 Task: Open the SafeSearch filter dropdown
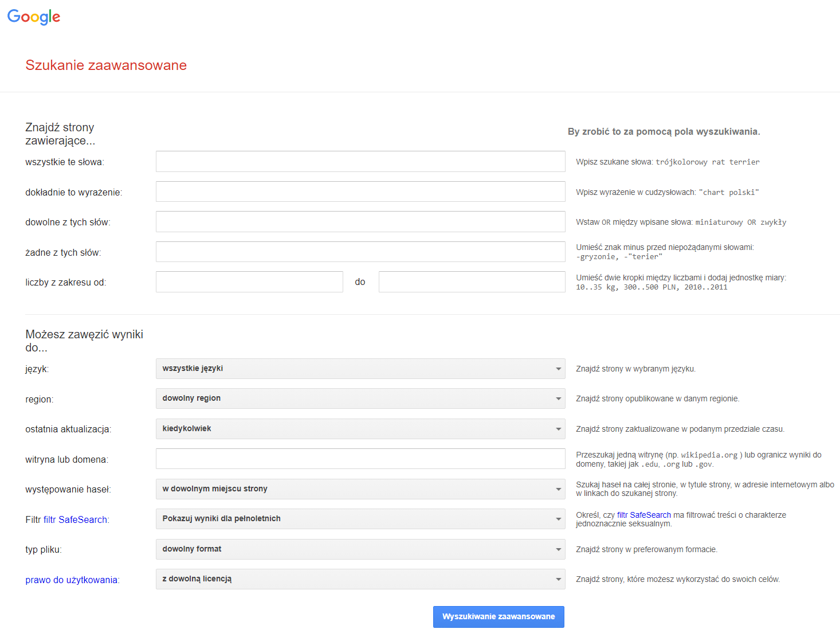(360, 519)
